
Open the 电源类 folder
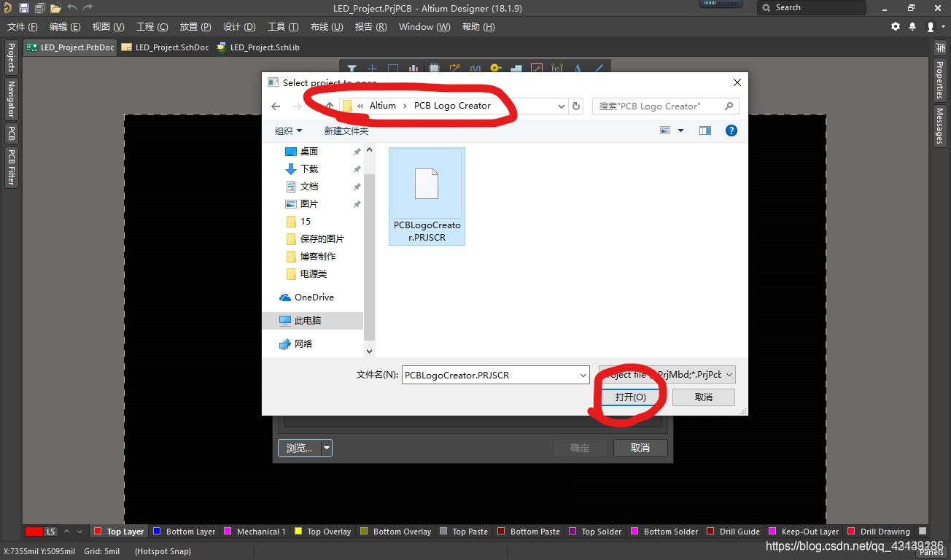pos(313,273)
